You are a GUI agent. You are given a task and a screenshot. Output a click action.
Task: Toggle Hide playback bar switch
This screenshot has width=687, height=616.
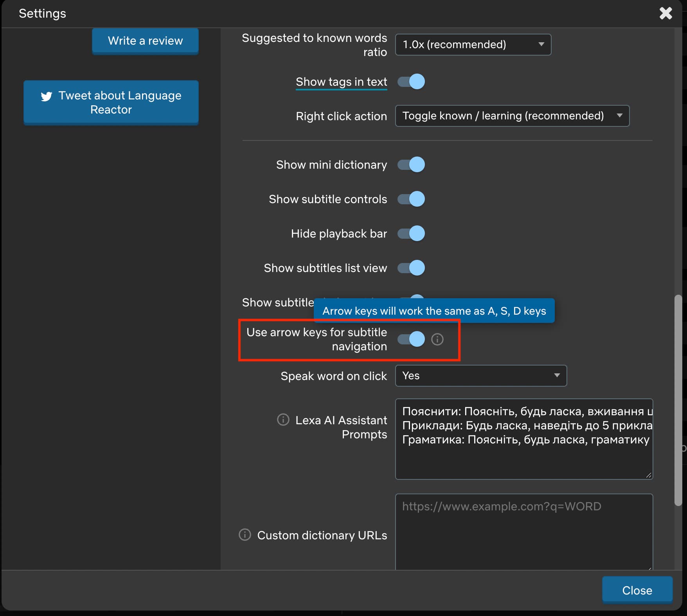(x=411, y=233)
